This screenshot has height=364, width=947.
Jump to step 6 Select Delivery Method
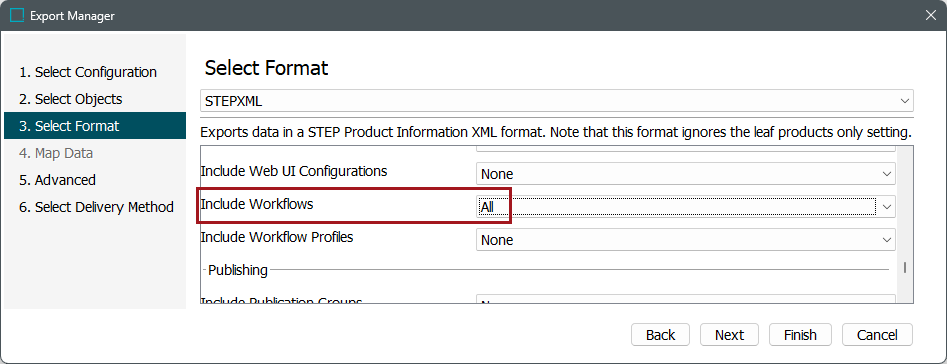pyautogui.click(x=97, y=207)
